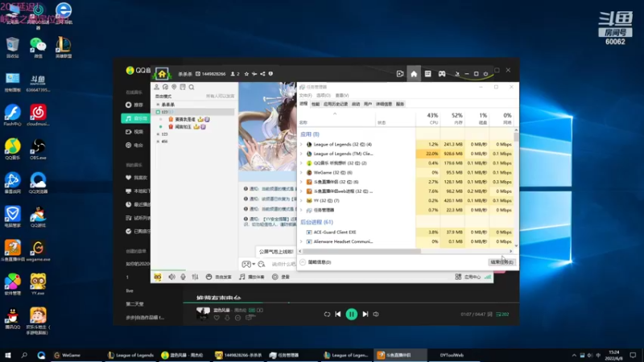Click the download icon in QQ Music player
The image size is (644, 362).
227,318
